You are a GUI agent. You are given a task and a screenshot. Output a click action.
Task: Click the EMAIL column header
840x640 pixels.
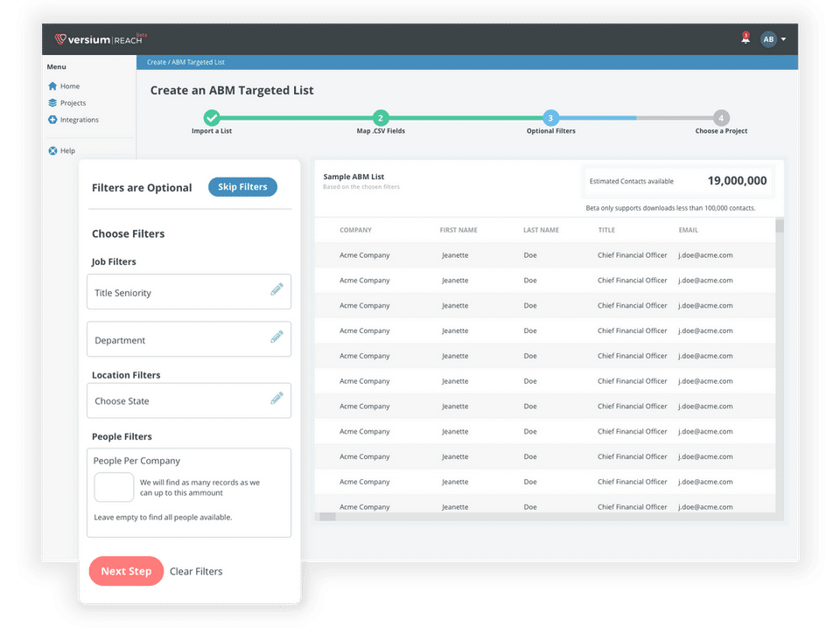pyautogui.click(x=688, y=230)
